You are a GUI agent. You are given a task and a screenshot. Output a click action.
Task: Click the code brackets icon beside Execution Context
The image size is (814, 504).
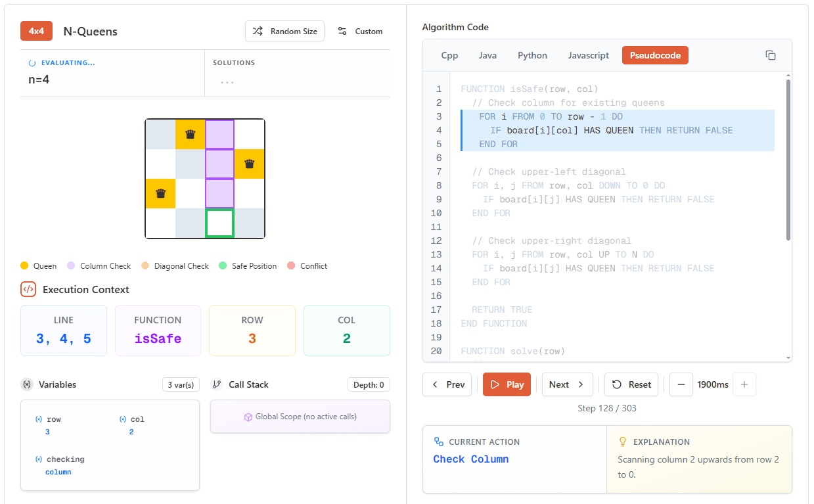coord(27,289)
